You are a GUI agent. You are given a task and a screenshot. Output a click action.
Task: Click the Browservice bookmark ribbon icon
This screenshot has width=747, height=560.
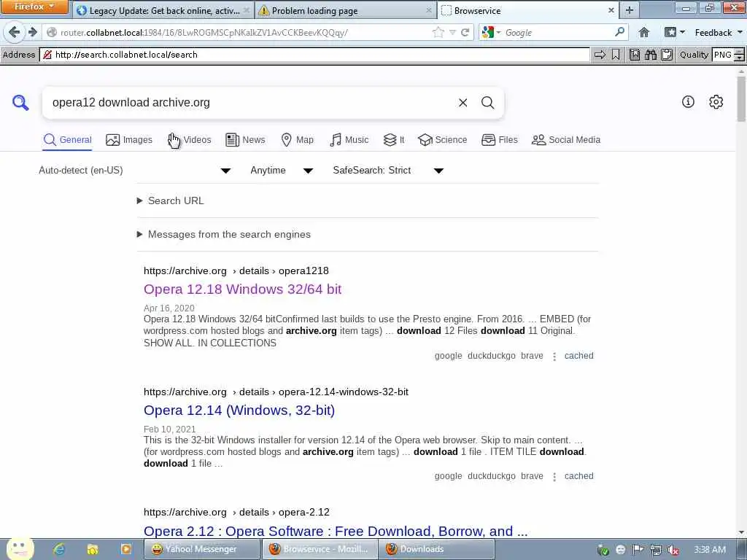(x=616, y=55)
